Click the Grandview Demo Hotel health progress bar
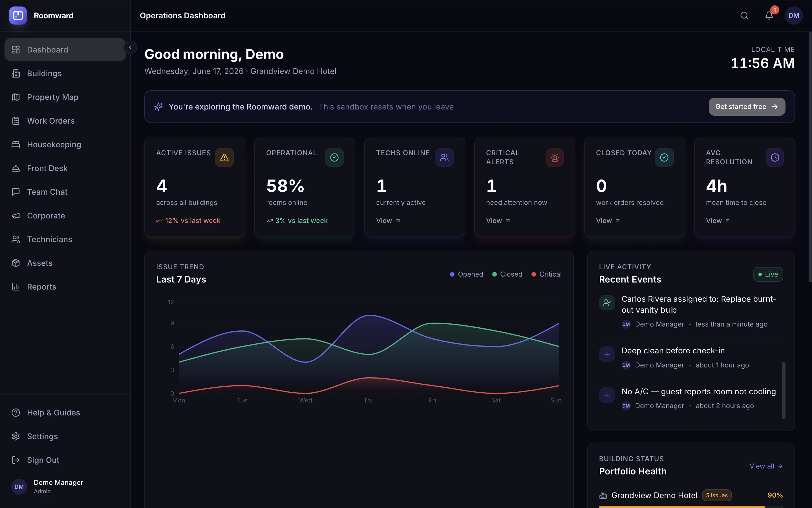The height and width of the screenshot is (508, 812). tap(691, 507)
